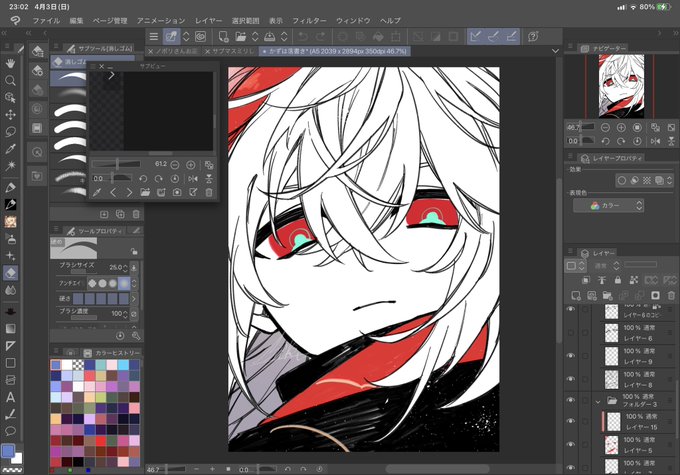Open the アニメーション menu
Viewport: 680px width, 475px height.
161,20
